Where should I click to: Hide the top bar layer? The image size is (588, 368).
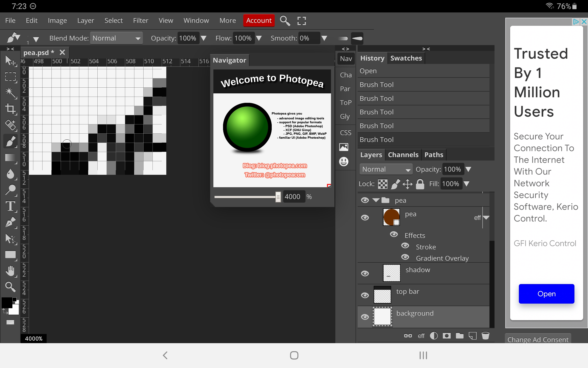365,295
